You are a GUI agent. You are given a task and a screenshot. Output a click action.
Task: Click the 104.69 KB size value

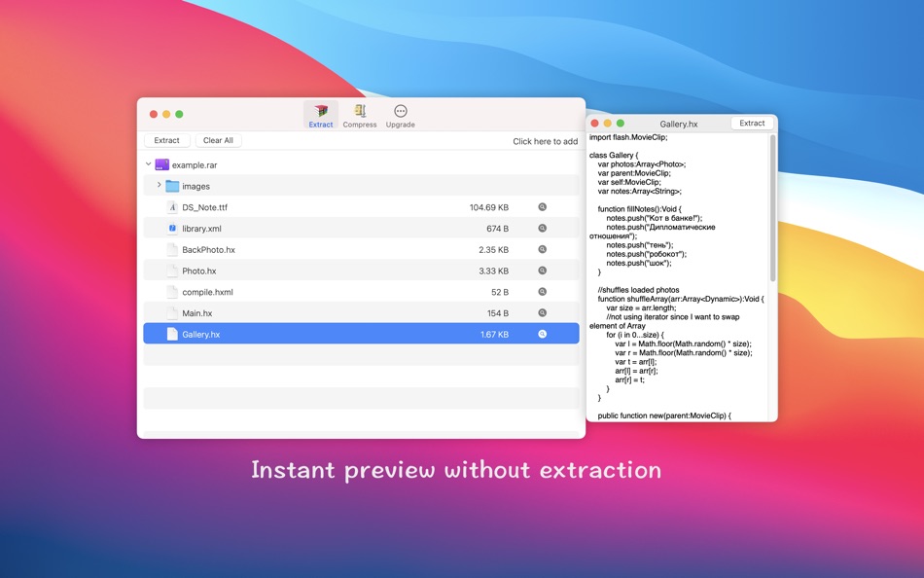tap(488, 207)
